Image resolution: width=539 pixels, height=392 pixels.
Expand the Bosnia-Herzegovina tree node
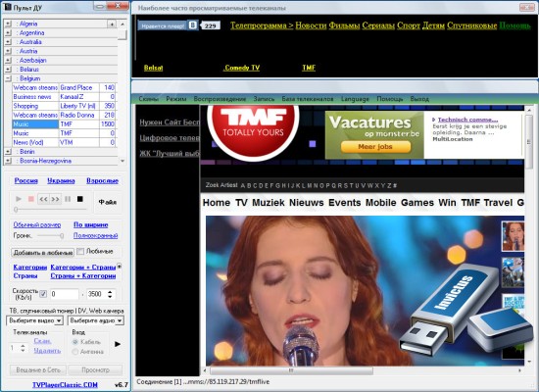point(8,161)
